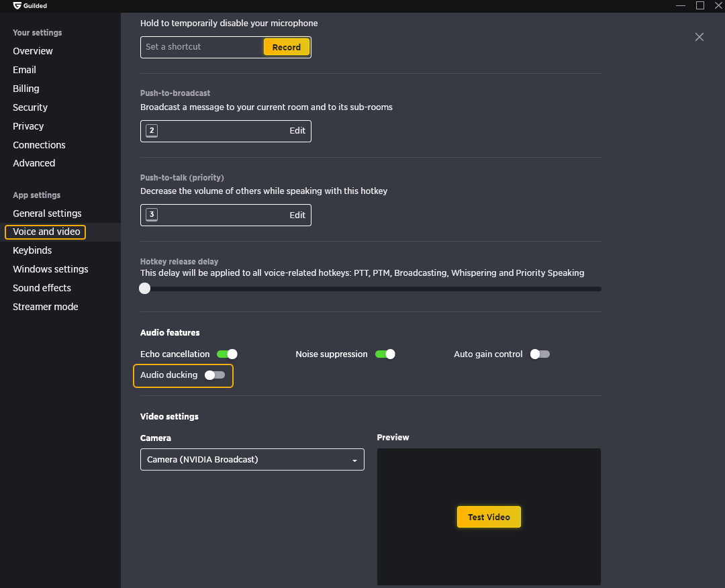Open Windows settings
This screenshot has height=588, width=725.
coord(50,269)
